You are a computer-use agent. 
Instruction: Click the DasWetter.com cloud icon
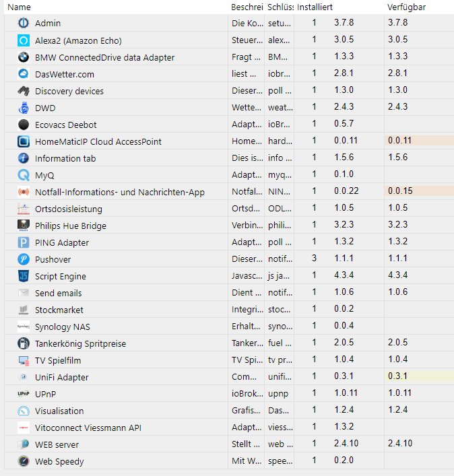click(24, 74)
